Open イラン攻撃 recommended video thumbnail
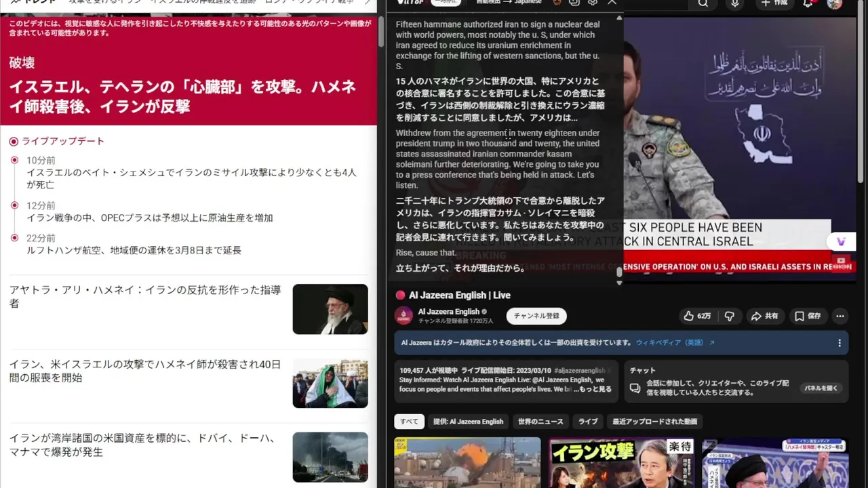Viewport: 868px width, 488px height. 621,463
